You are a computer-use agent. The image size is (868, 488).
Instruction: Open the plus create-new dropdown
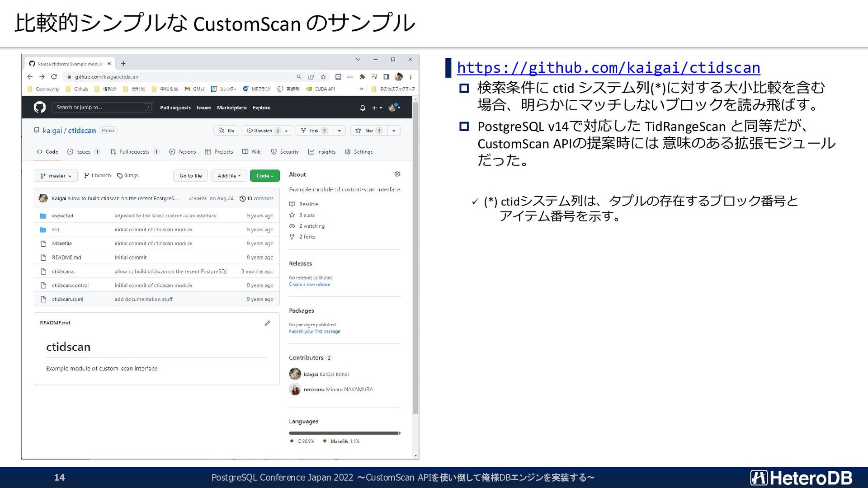click(377, 108)
